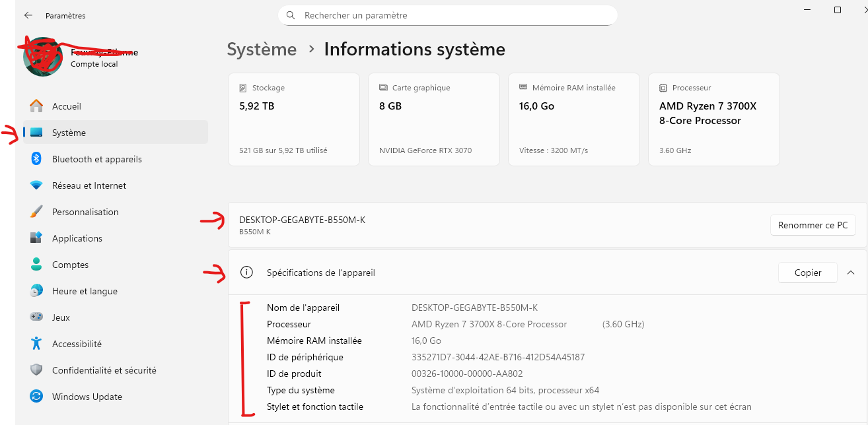Go to Confidentialité et sécurité

(x=116, y=370)
